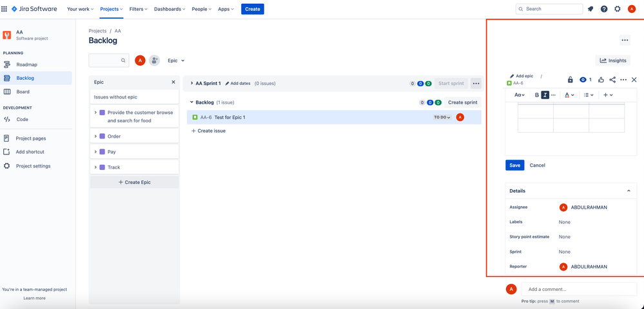
Task: Click the green story icon for AA-6 row
Action: point(195,117)
